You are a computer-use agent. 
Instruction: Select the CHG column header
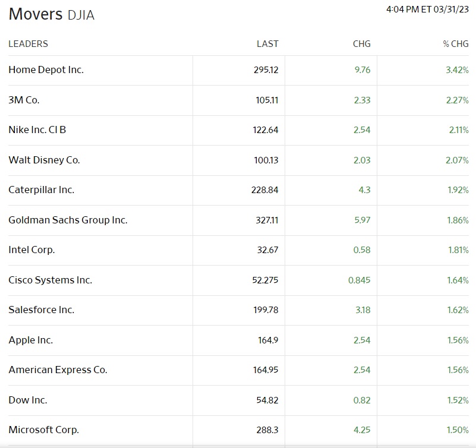click(x=361, y=44)
